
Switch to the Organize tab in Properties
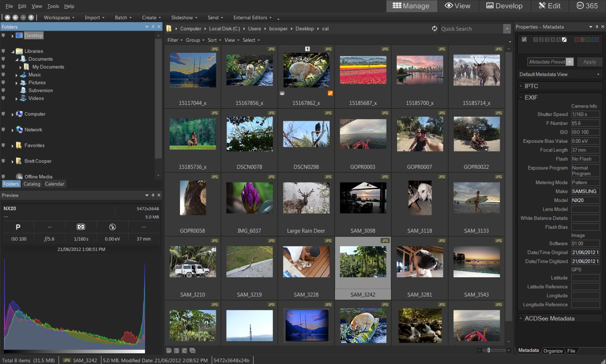click(553, 351)
